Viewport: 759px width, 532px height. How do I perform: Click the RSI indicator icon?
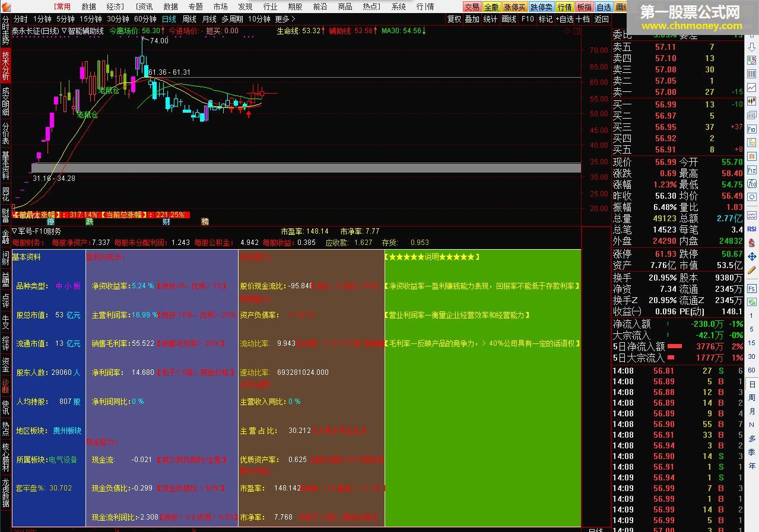[752, 229]
